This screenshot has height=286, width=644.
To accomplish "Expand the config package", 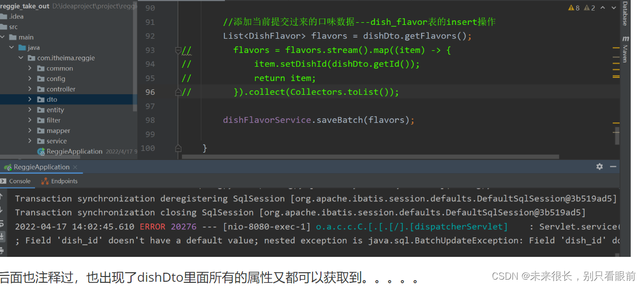I will coord(30,78).
